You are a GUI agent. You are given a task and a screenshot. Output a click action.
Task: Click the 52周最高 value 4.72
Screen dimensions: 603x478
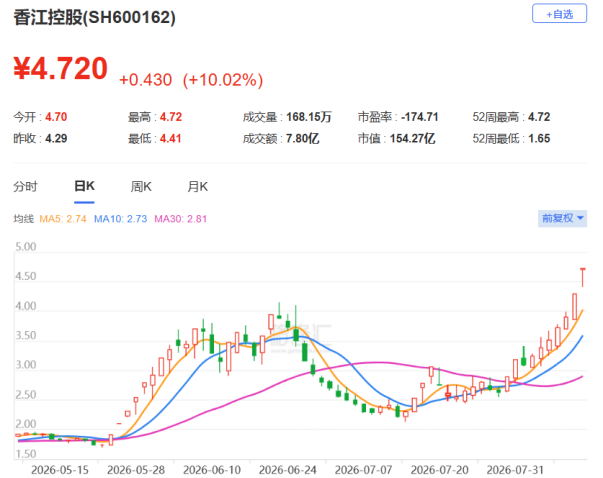coord(539,117)
